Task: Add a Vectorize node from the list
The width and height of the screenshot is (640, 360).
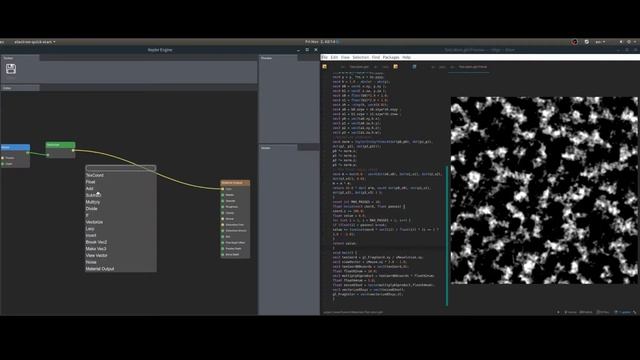Action: pyautogui.click(x=94, y=222)
